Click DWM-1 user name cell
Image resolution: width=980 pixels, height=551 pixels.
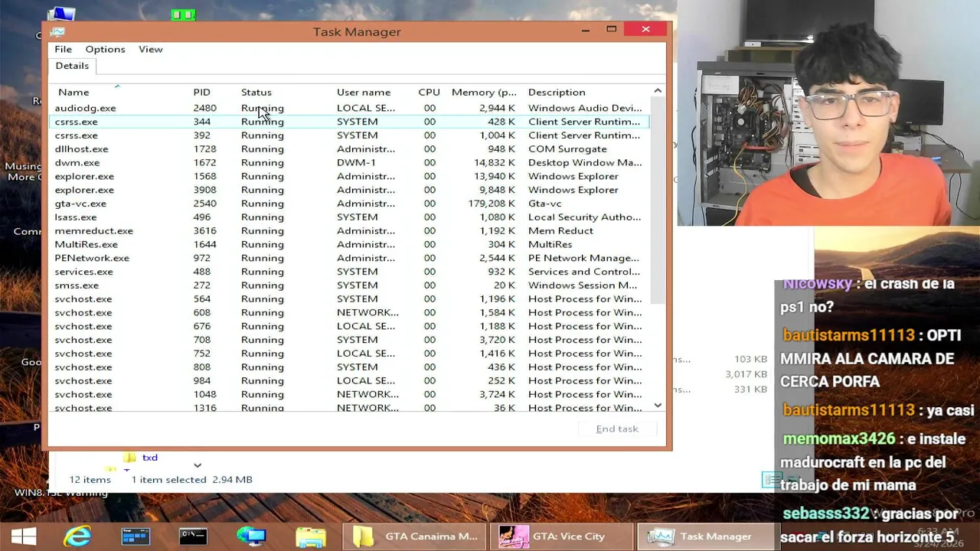click(x=356, y=162)
